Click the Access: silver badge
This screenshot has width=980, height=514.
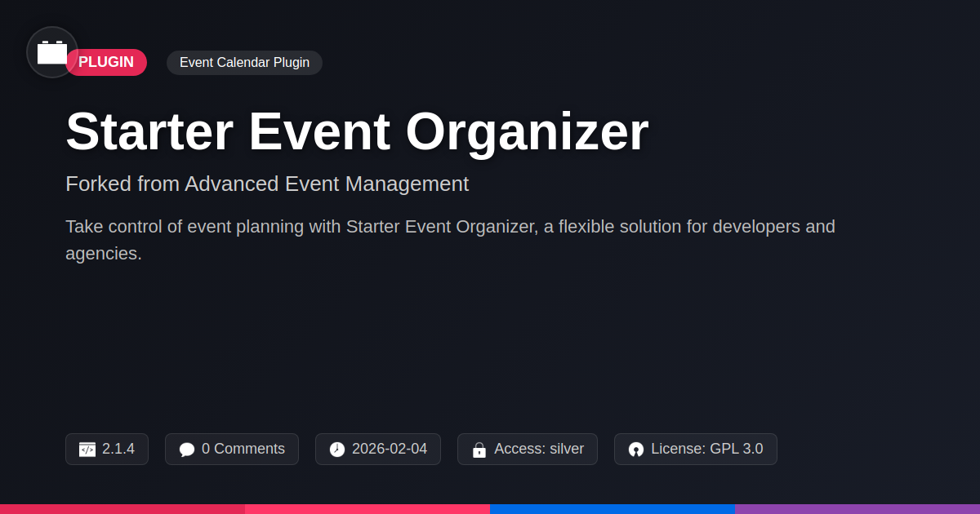point(528,450)
